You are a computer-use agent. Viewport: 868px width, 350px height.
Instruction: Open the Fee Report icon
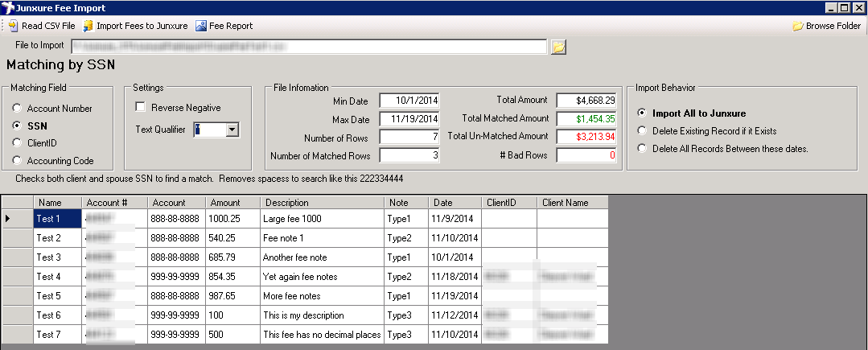coord(201,26)
